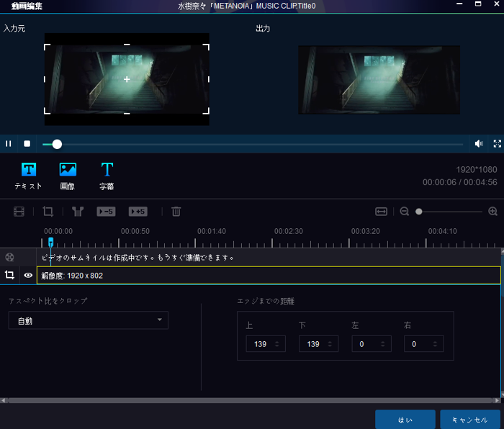Viewport: 504px width, 429px height.
Task: Click the 00:00:50 ruler mark
Action: click(x=135, y=231)
